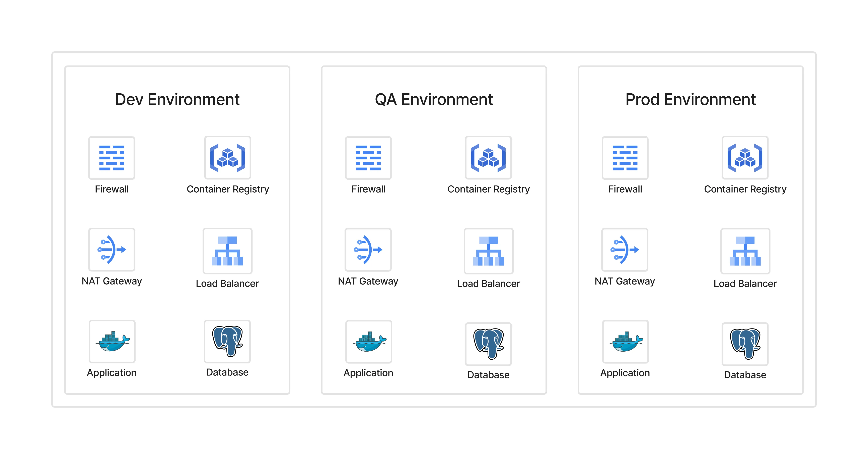Click the Docker Application icon in QA Environment

click(x=368, y=341)
